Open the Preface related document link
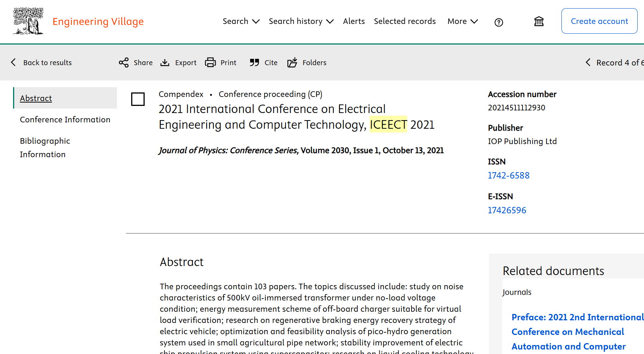Screen dimensions: 644x354 click(577, 332)
